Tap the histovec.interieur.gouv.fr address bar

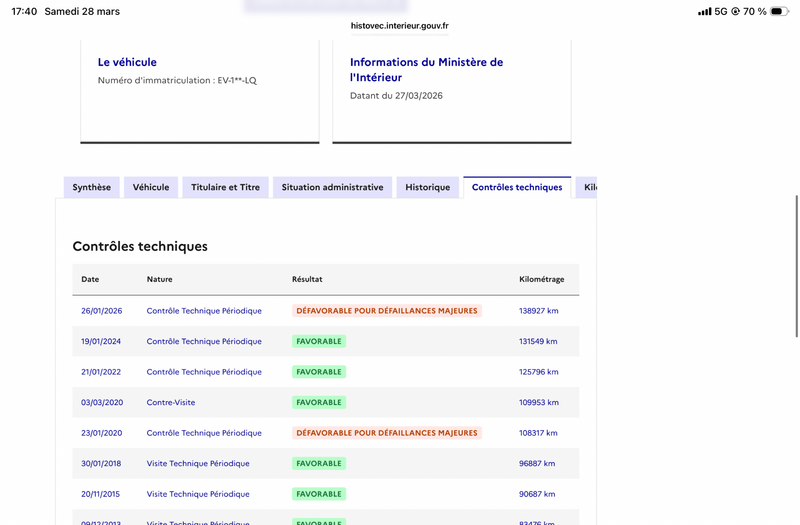pyautogui.click(x=400, y=26)
